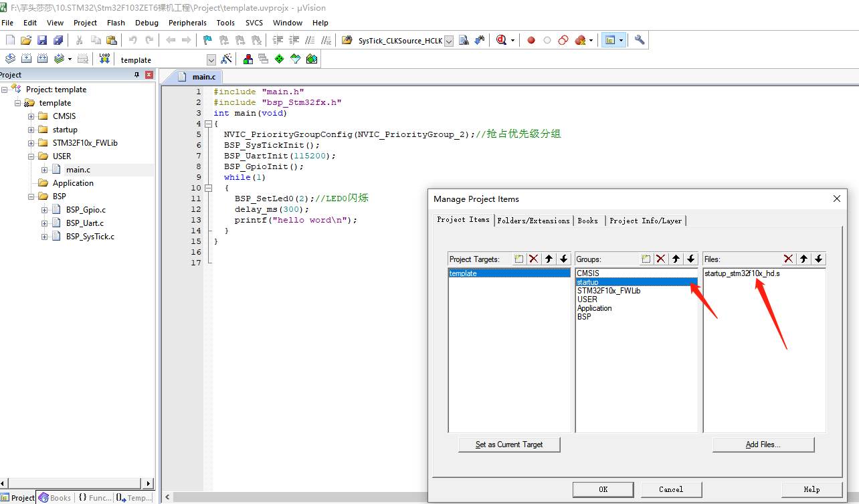Expand the startup group in project tree
Image resolution: width=859 pixels, height=504 pixels.
click(31, 130)
